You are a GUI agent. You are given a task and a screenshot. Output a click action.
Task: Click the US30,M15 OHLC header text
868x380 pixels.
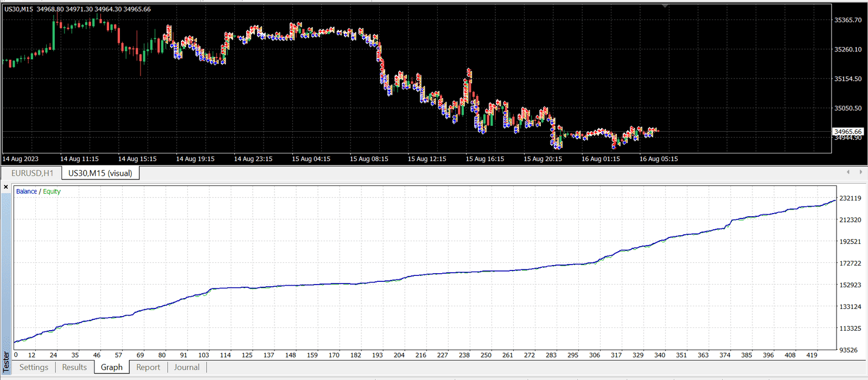coord(78,9)
